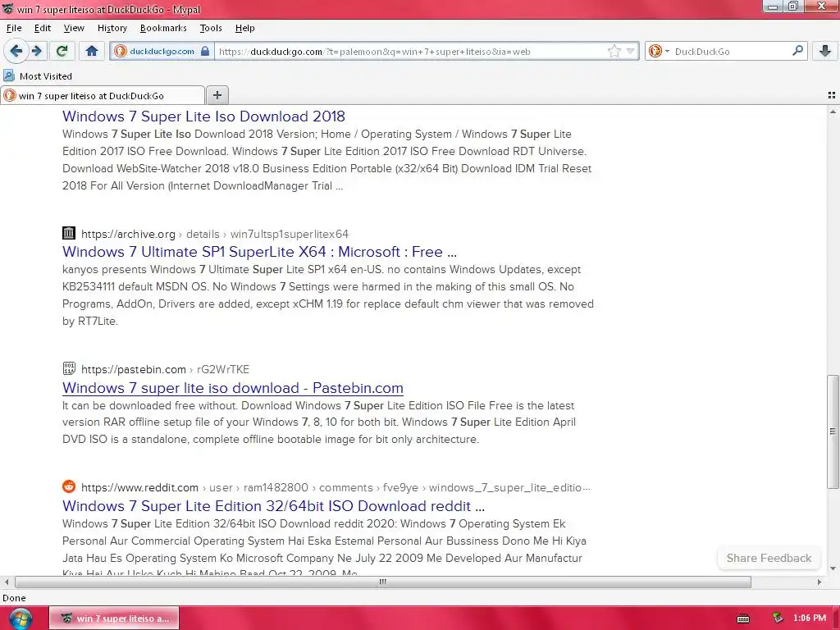Open the Tools menu
840x630 pixels.
(211, 28)
